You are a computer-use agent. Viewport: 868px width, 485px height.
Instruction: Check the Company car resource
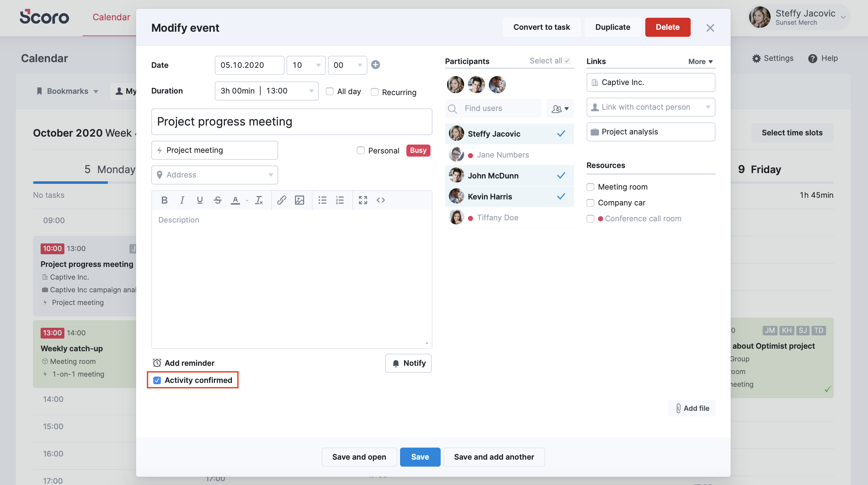[x=590, y=203]
